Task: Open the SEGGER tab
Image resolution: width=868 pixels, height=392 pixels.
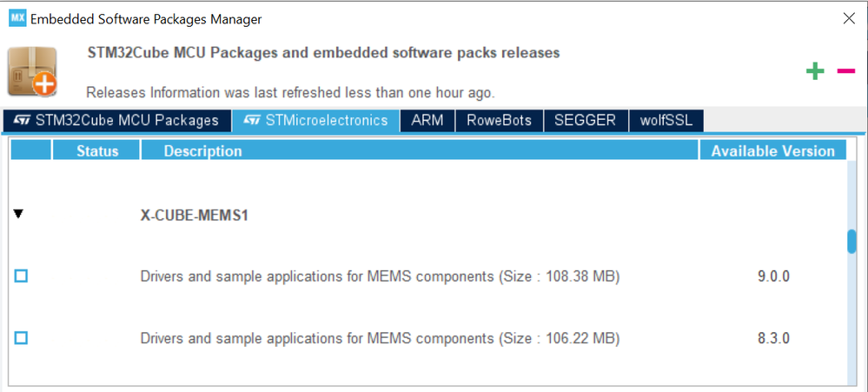Action: pos(585,120)
